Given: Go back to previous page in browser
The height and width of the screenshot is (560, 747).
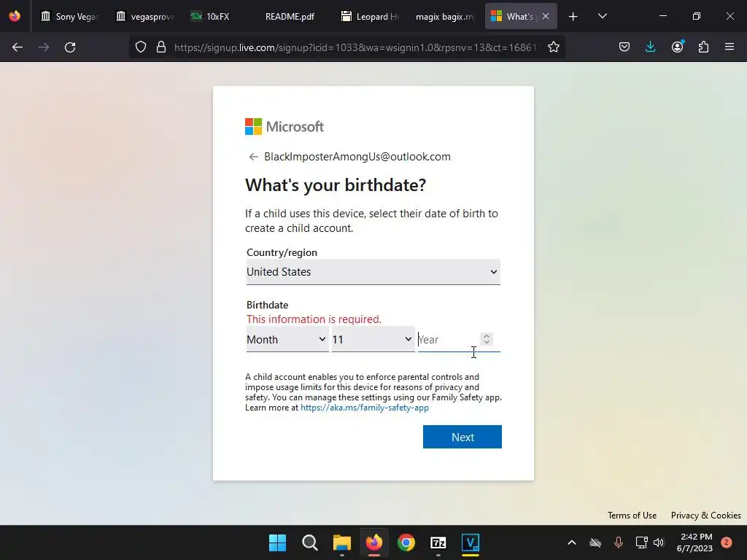Looking at the screenshot, I should (x=18, y=47).
